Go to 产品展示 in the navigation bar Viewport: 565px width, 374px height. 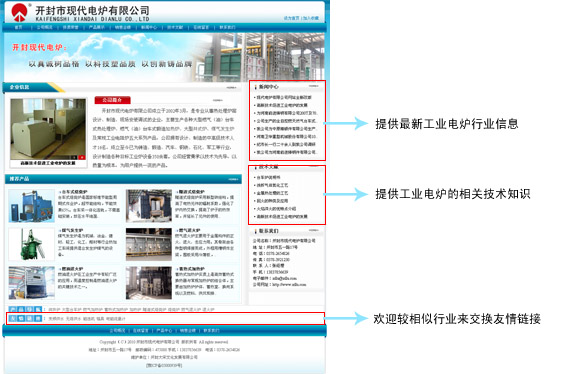tap(97, 27)
